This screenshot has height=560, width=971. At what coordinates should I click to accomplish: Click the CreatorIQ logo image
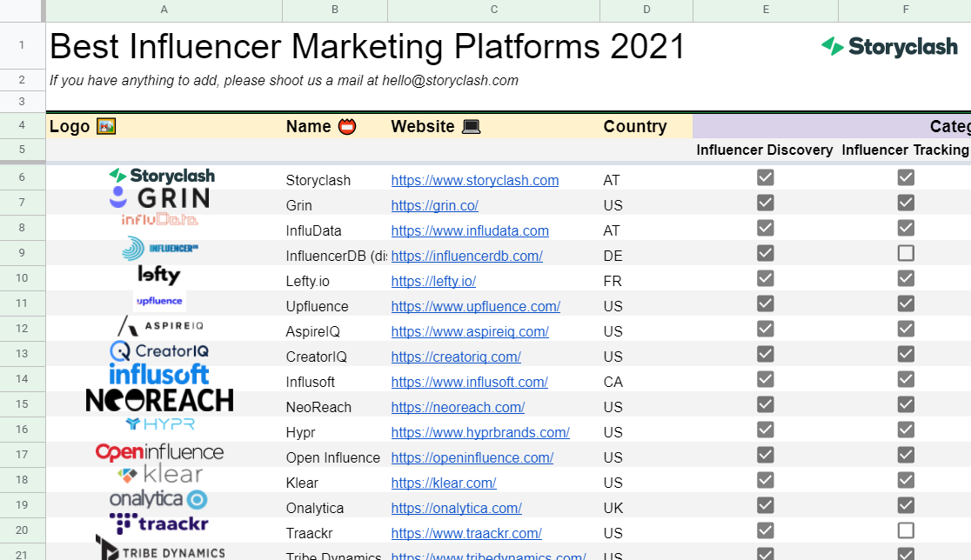click(159, 350)
